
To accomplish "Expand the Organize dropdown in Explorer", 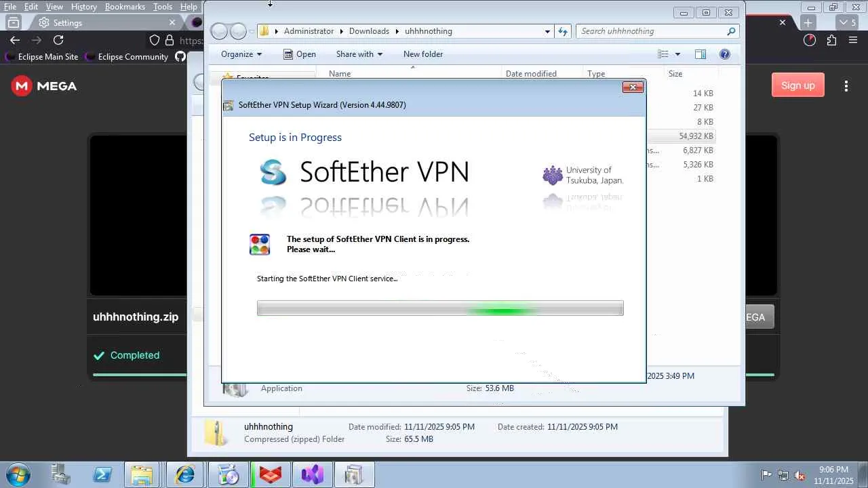I will coord(241,54).
